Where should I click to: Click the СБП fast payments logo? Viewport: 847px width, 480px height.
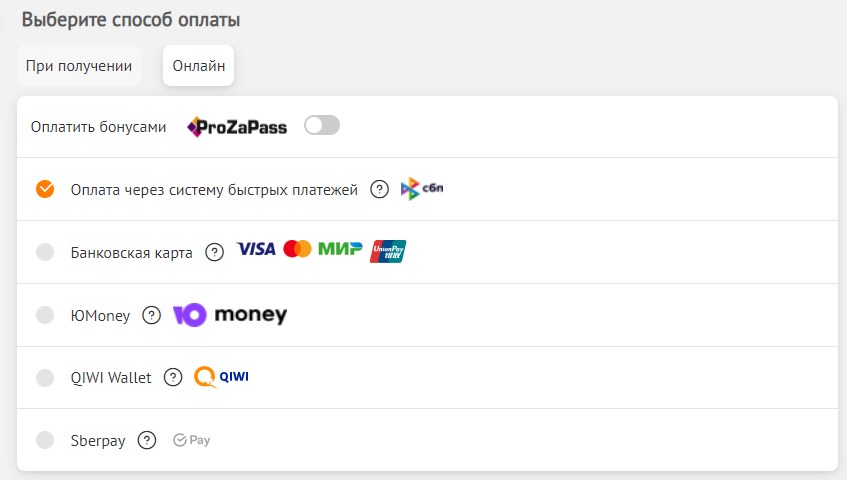point(422,188)
